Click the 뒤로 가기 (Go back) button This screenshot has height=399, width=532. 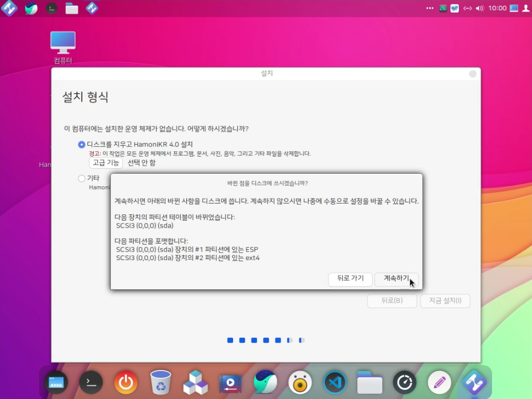pyautogui.click(x=350, y=279)
